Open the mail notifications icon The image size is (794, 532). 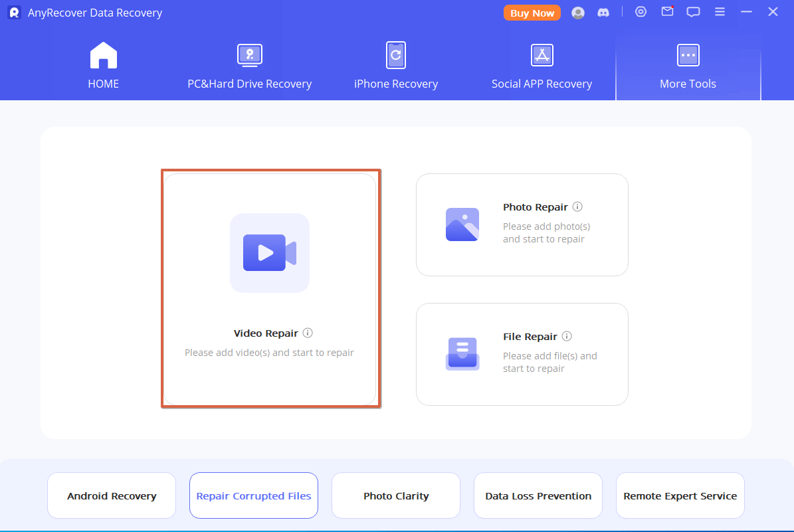pos(667,12)
